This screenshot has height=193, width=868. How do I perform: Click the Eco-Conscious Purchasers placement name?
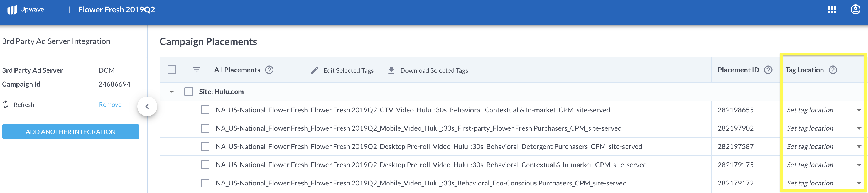tap(421, 183)
